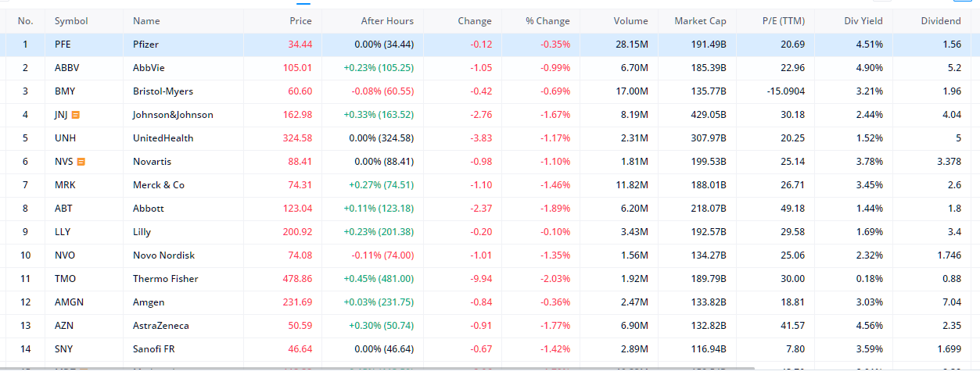Click the UnitedHealth company name
Screen dimensions: 980x375
point(163,138)
